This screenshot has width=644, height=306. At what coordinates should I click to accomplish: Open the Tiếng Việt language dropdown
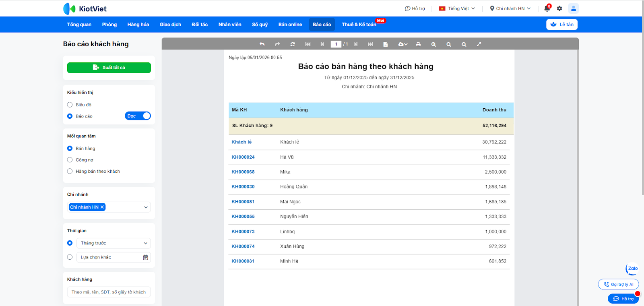457,8
